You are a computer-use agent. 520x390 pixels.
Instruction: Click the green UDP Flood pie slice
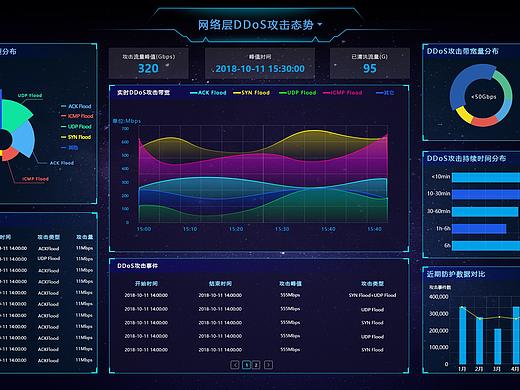15,114
